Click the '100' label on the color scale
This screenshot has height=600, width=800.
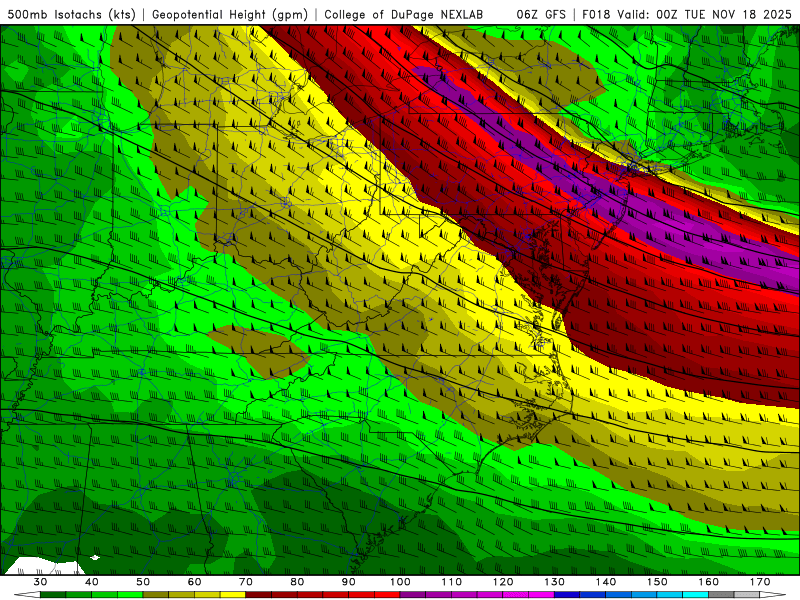[400, 582]
